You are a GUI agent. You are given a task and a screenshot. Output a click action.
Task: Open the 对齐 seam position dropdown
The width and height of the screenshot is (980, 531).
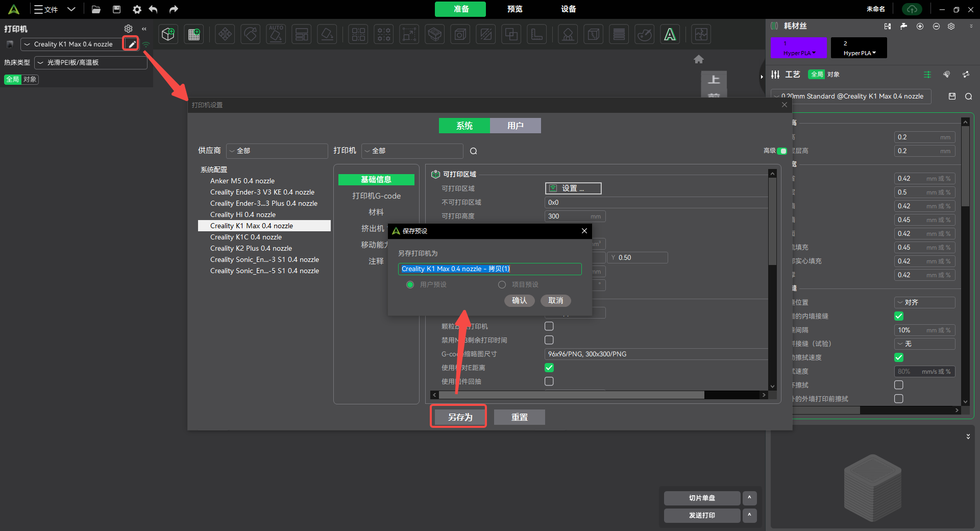click(x=925, y=302)
